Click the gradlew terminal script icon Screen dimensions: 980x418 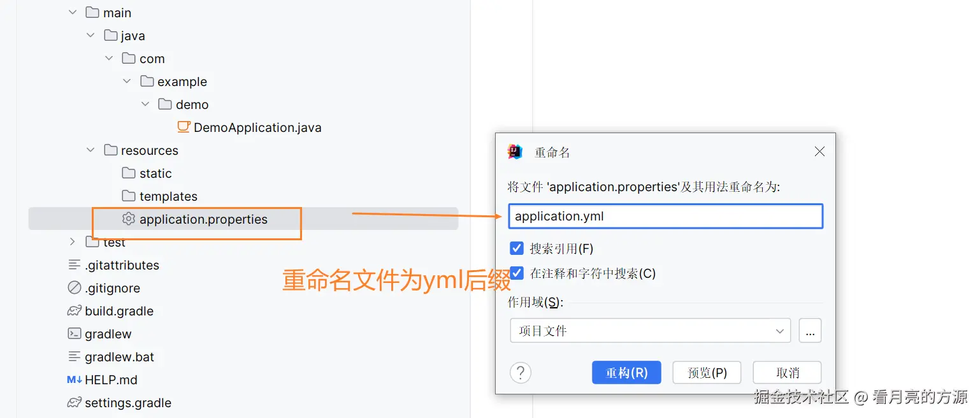tap(75, 333)
